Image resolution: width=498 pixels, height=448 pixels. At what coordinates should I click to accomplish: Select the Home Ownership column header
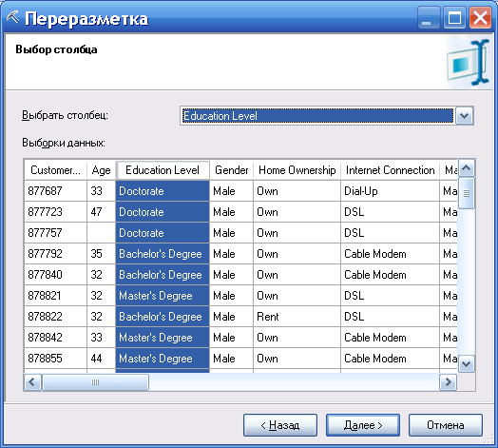297,170
